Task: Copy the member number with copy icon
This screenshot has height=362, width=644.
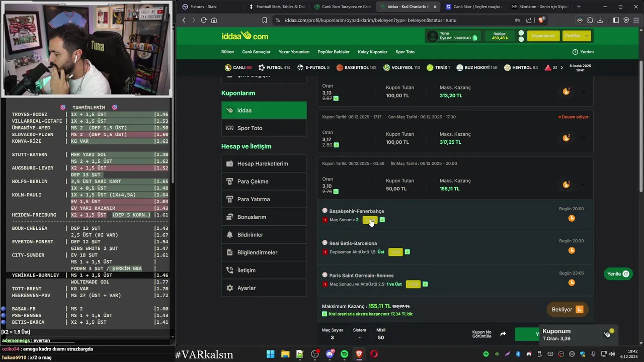Action: click(475, 38)
